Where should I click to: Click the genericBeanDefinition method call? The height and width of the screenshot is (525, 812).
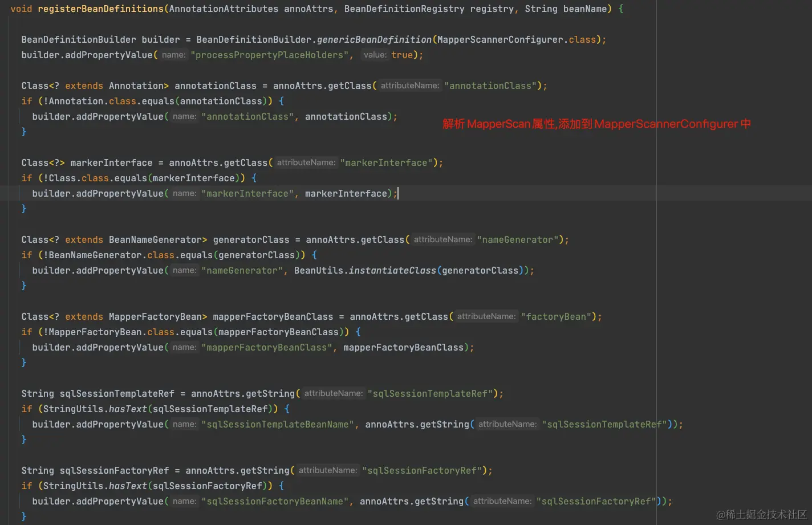[x=374, y=39]
